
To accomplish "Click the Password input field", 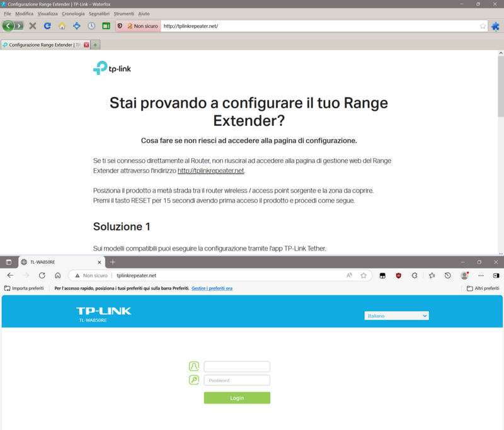I will click(x=237, y=380).
